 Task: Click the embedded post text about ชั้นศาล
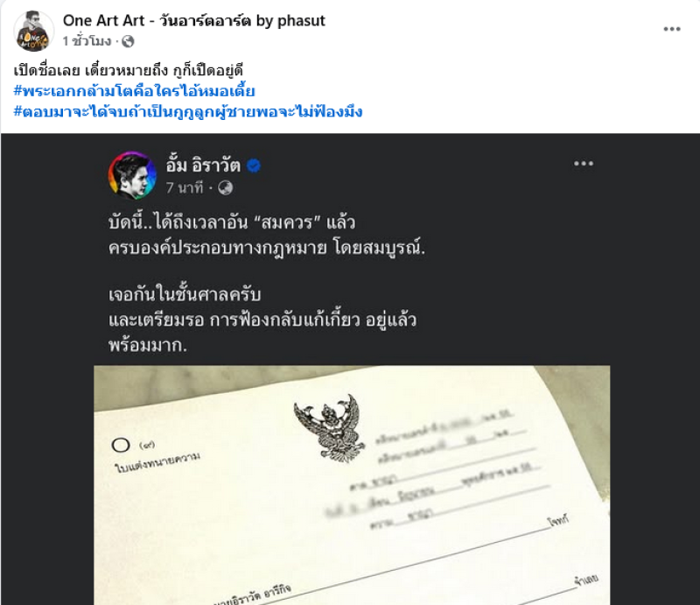click(x=185, y=295)
